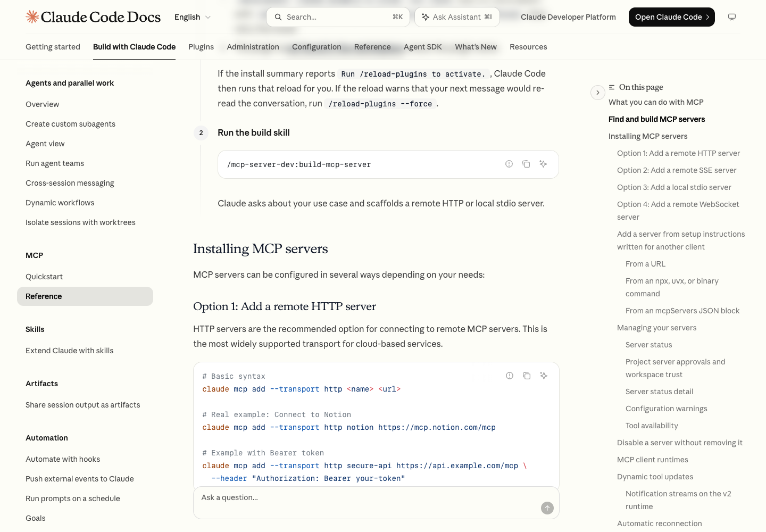Jump to From an mcpServers JSON block
The width and height of the screenshot is (766, 532).
click(x=682, y=311)
